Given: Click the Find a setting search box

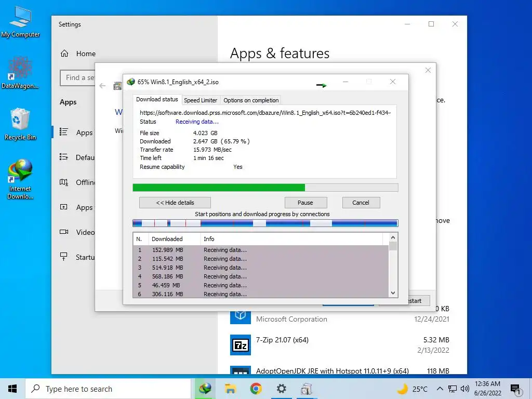Looking at the screenshot, I should (x=78, y=78).
